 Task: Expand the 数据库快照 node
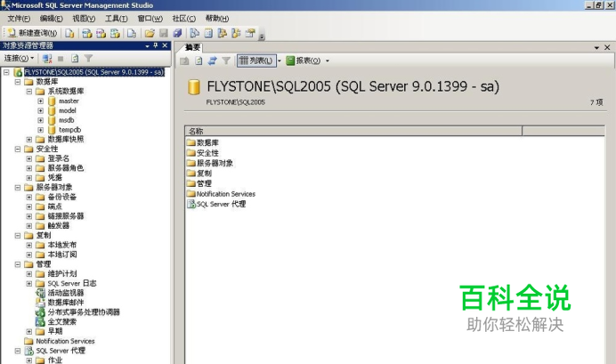coord(29,140)
